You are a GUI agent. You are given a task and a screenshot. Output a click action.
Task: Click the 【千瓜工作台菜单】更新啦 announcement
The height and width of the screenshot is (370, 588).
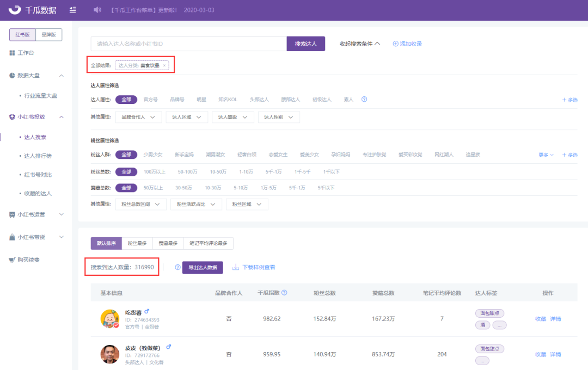(x=144, y=10)
